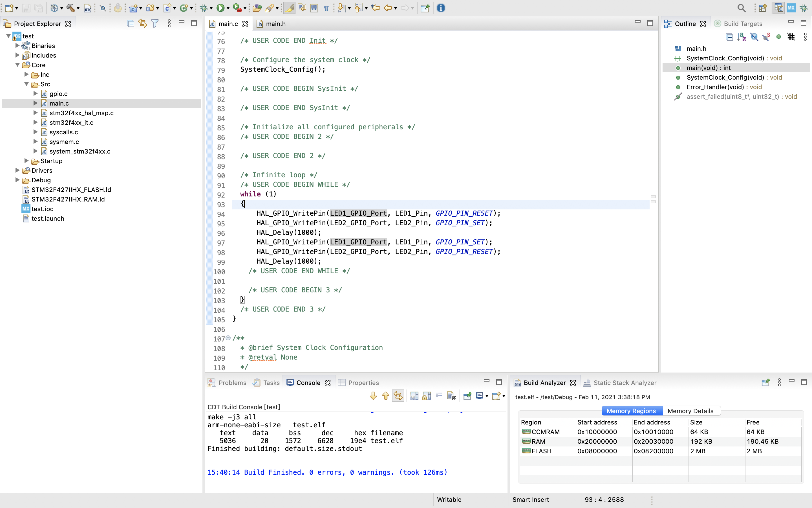This screenshot has width=812, height=508.
Task: Click Console Show Previous Error up arrow
Action: click(385, 396)
